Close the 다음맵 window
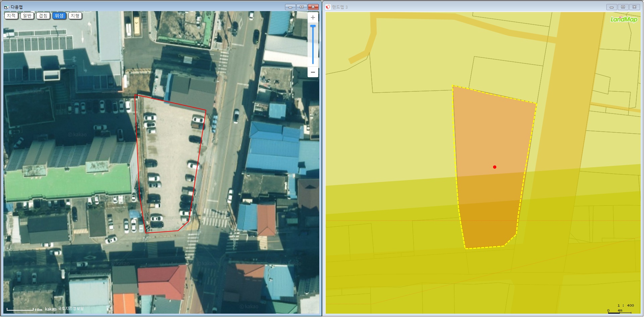The width and height of the screenshot is (644, 317). tap(313, 7)
